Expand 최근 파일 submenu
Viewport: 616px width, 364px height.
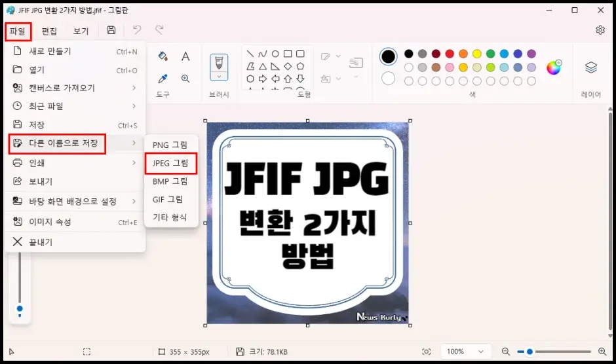75,106
